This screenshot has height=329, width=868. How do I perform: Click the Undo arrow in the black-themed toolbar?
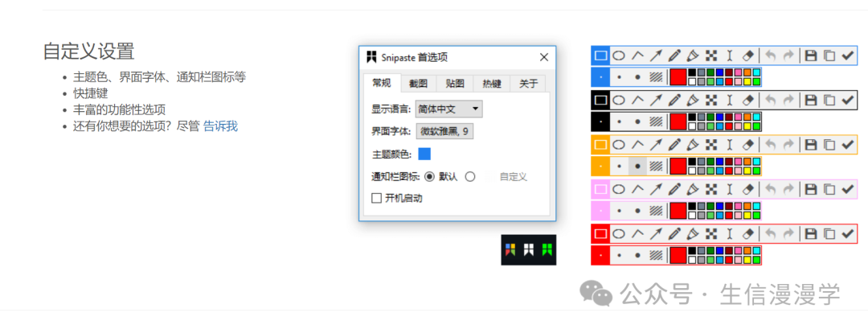pos(770,101)
